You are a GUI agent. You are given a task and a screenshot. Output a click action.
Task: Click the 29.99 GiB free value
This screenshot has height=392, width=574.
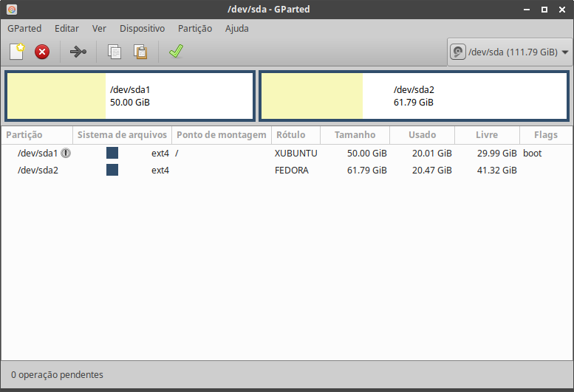496,154
